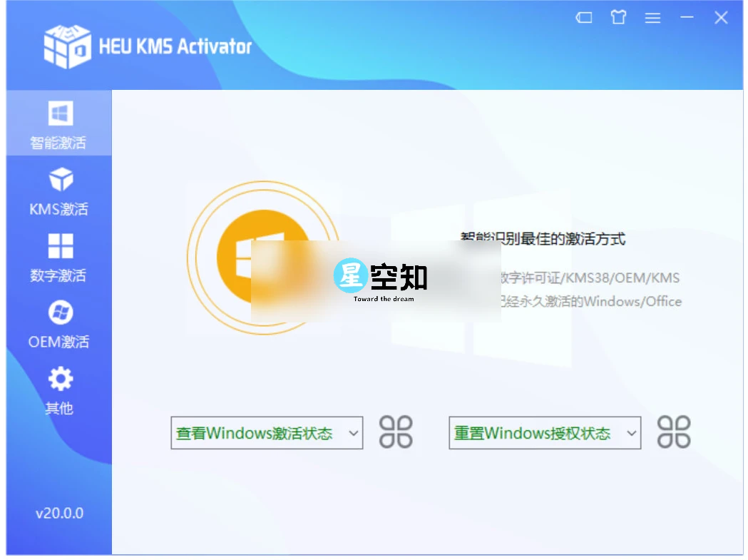The width and height of the screenshot is (748, 560).
Task: Switch to the 智能激活 tab
Action: (58, 123)
